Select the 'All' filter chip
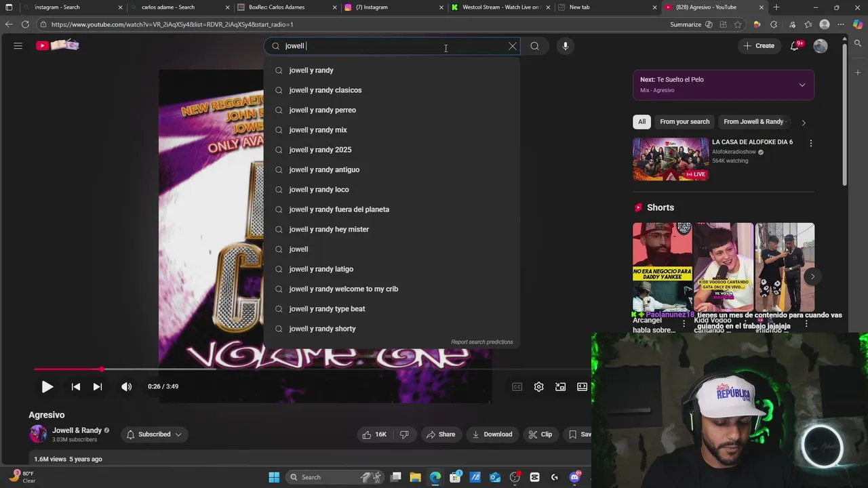Image resolution: width=868 pixels, height=488 pixels. click(x=642, y=122)
